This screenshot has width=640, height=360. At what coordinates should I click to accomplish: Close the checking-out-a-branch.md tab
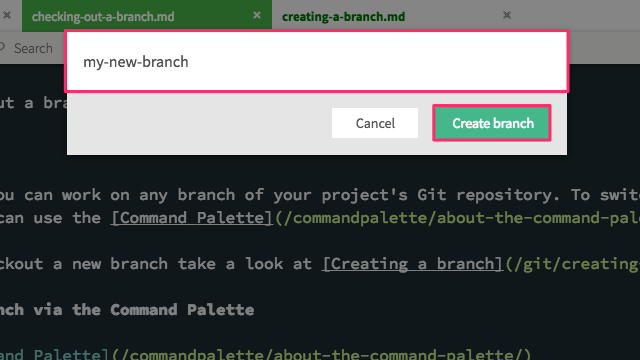coord(257,15)
